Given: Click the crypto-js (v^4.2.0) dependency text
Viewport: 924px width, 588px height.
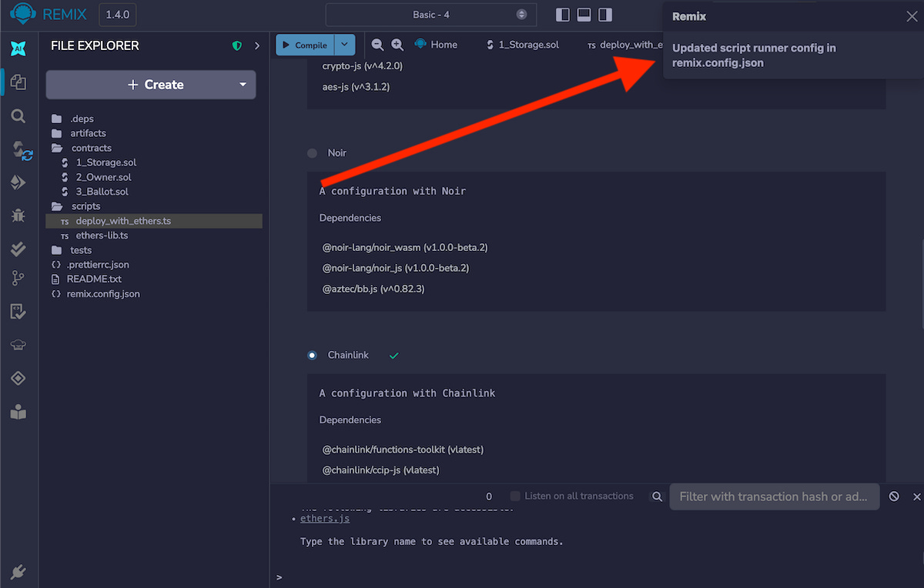Looking at the screenshot, I should pos(363,66).
